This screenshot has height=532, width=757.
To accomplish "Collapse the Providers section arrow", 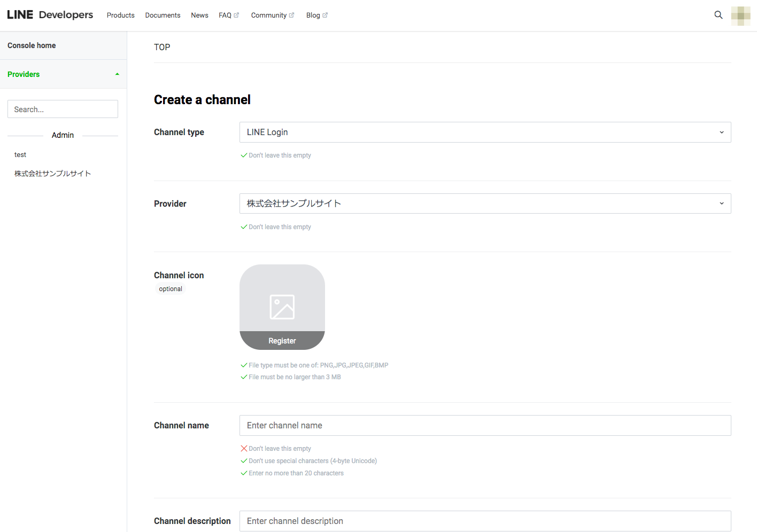I will pyautogui.click(x=117, y=74).
